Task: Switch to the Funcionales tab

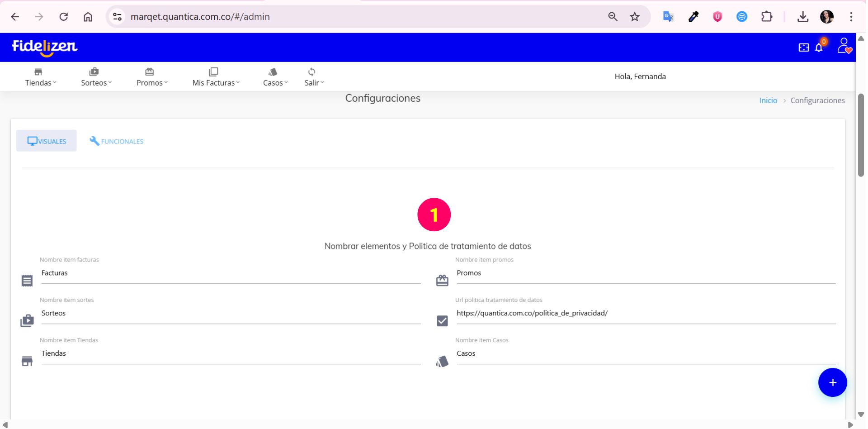Action: click(117, 141)
